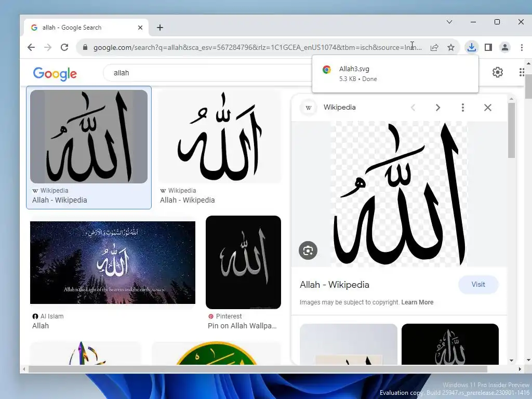Viewport: 532px width, 399px height.
Task: Go back using the browser back arrow
Action: pyautogui.click(x=31, y=47)
